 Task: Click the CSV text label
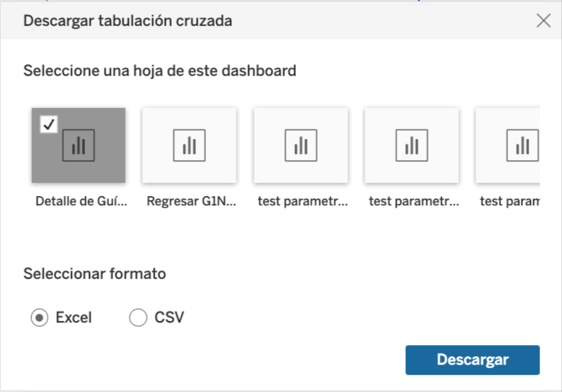point(169,317)
